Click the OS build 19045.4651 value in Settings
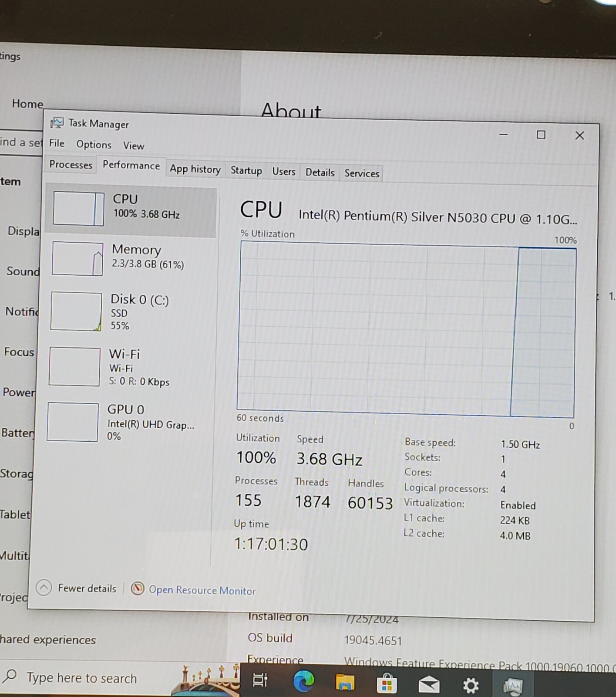The image size is (616, 697). 373,640
